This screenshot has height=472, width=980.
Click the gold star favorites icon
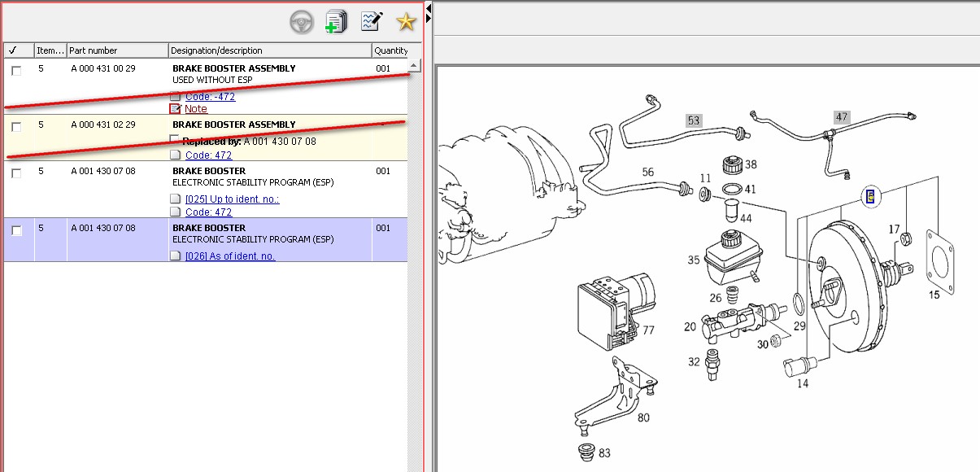tap(405, 22)
